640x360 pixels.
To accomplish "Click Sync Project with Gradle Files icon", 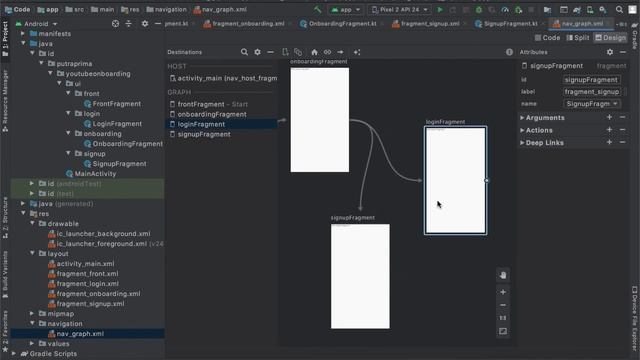I will tap(577, 9).
